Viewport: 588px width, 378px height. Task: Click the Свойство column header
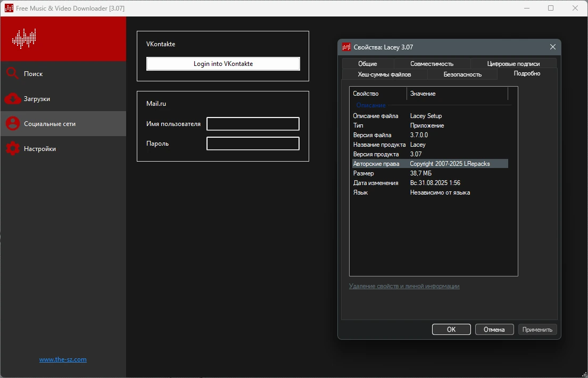(x=378, y=93)
